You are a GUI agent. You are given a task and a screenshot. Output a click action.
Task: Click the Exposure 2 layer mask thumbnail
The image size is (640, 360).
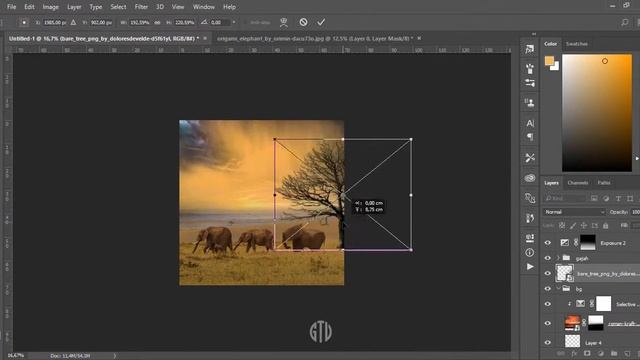588,242
